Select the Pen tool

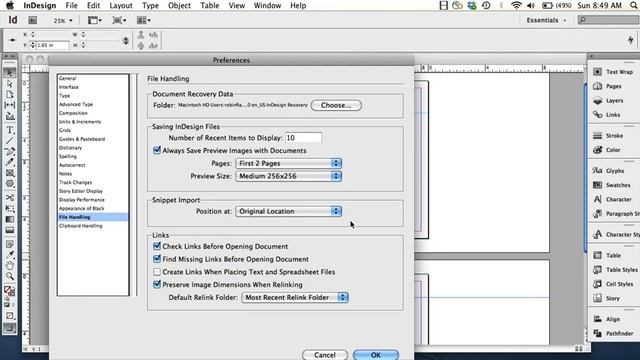[x=9, y=151]
